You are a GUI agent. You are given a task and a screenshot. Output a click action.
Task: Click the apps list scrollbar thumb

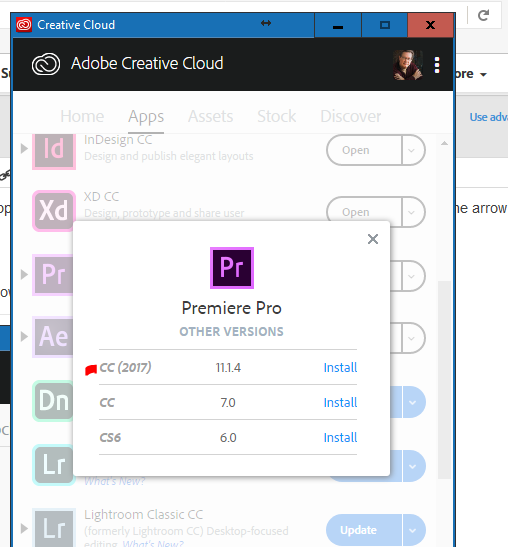(444, 380)
